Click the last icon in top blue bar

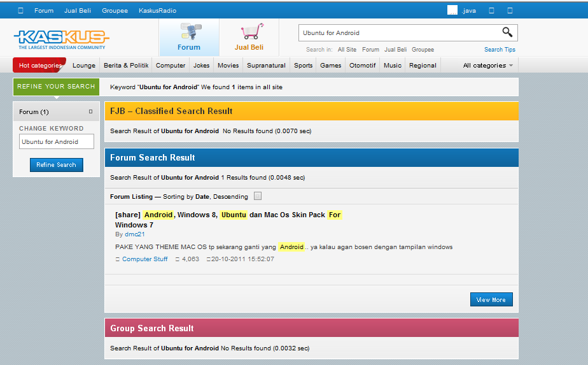[510, 11]
